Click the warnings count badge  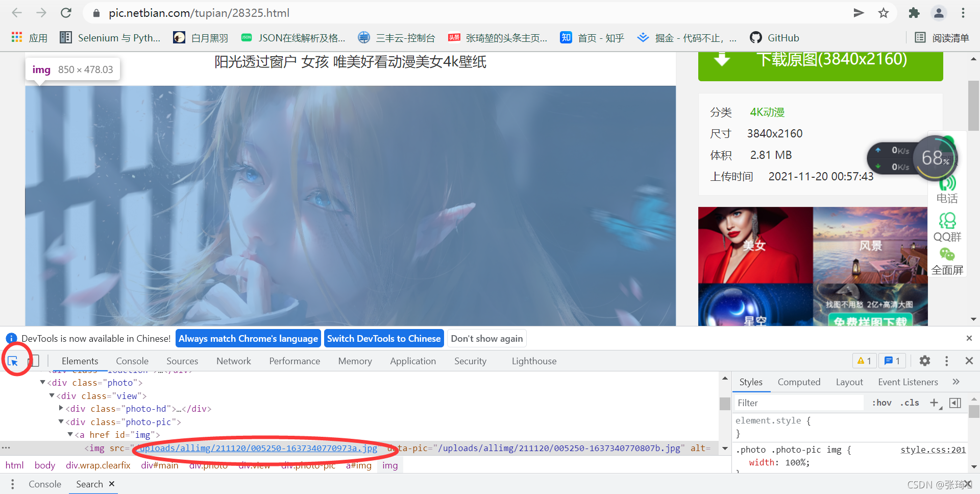point(864,361)
